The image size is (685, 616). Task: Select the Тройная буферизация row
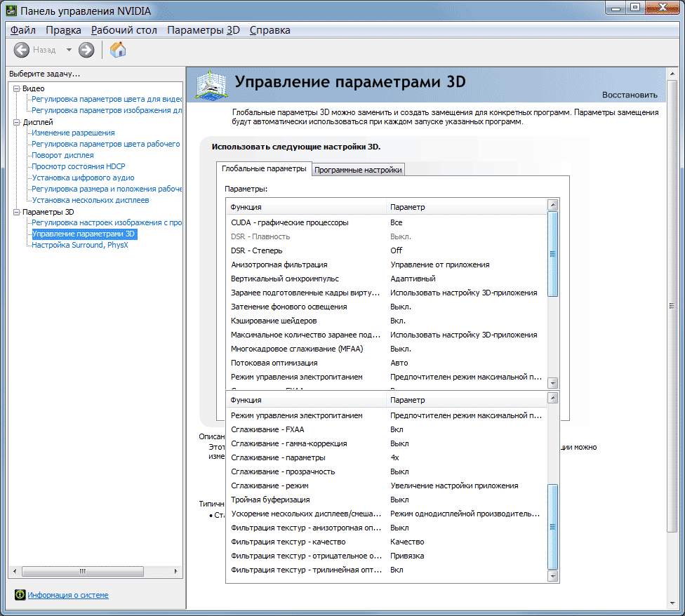tap(387, 500)
